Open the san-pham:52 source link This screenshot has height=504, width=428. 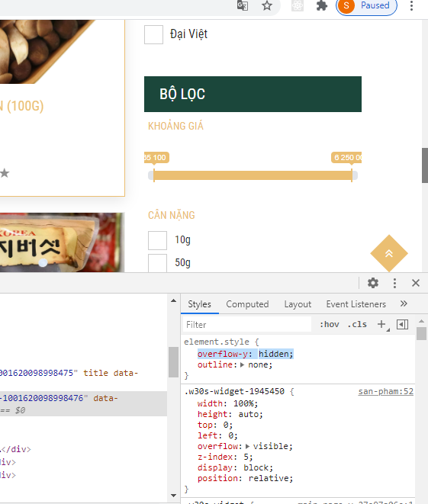click(385, 391)
